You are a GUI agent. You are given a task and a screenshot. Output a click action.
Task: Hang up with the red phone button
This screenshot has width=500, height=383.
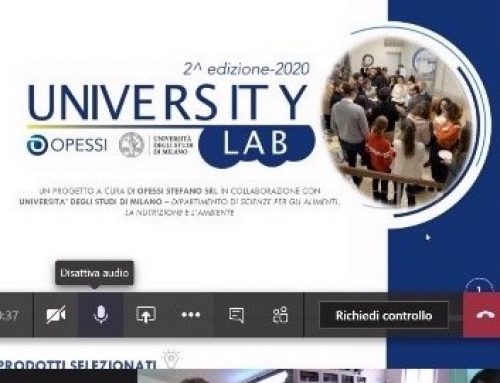click(x=483, y=315)
